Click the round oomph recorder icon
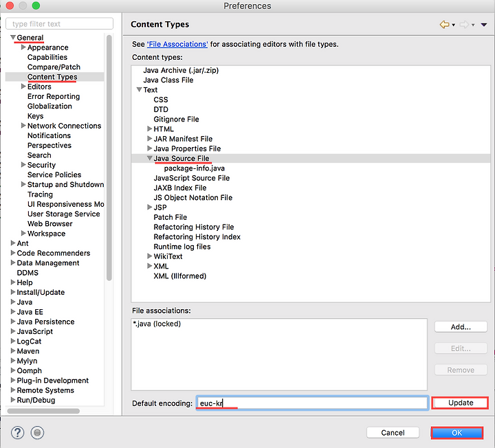The width and height of the screenshot is (495, 448). tap(37, 433)
